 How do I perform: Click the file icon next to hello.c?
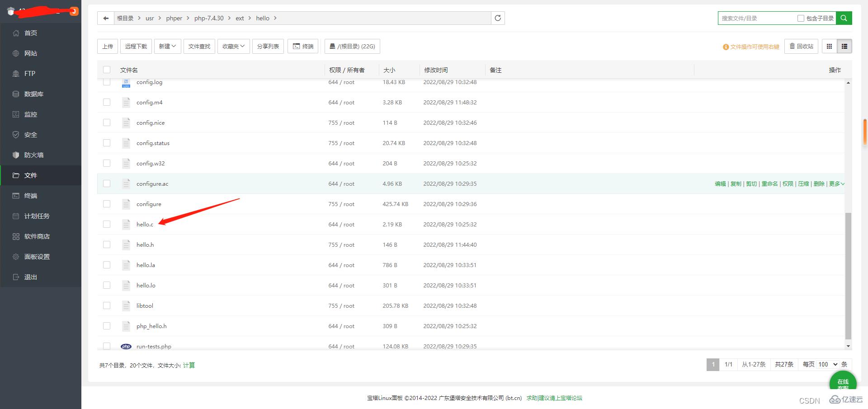[x=126, y=224]
